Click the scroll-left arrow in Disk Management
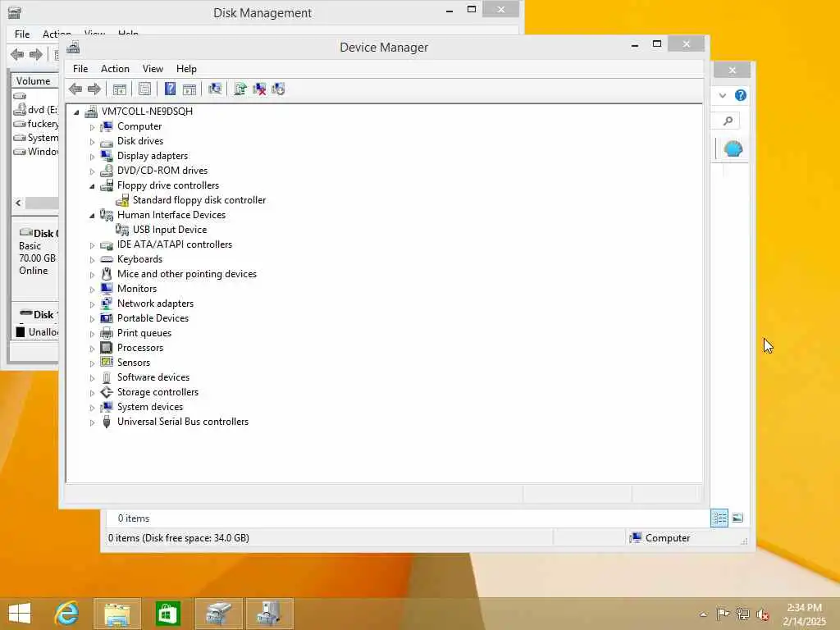The image size is (840, 630). pos(18,203)
